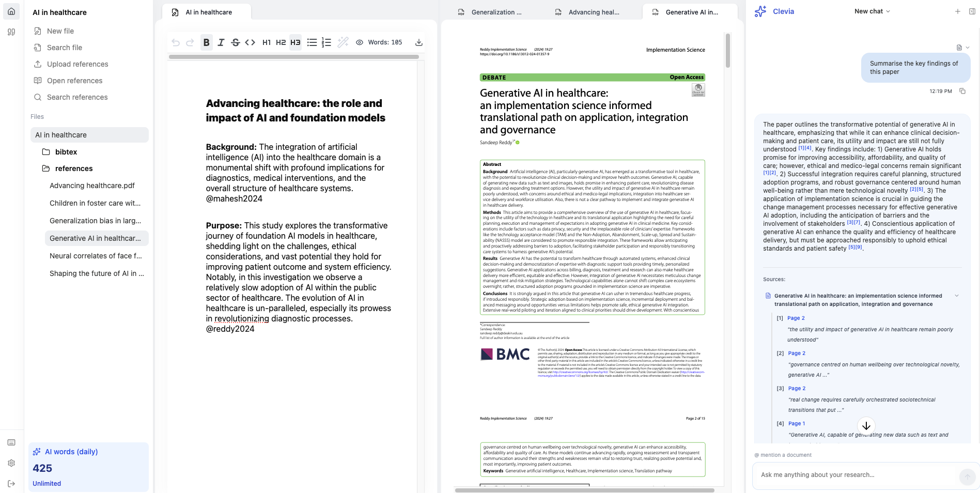
Task: Toggle italic formatting in editor toolbar
Action: 221,42
